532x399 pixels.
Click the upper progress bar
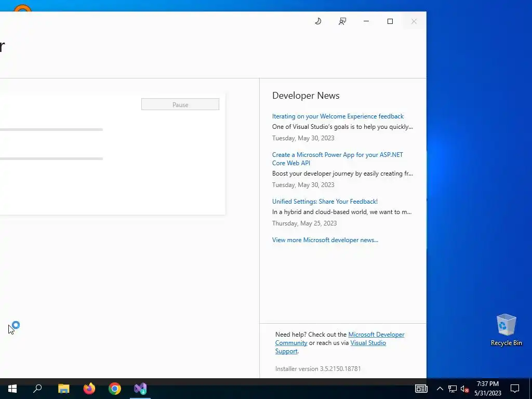(51, 129)
